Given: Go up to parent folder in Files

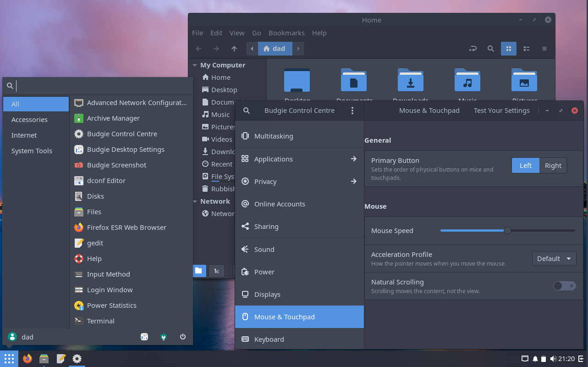Looking at the screenshot, I should tap(234, 49).
